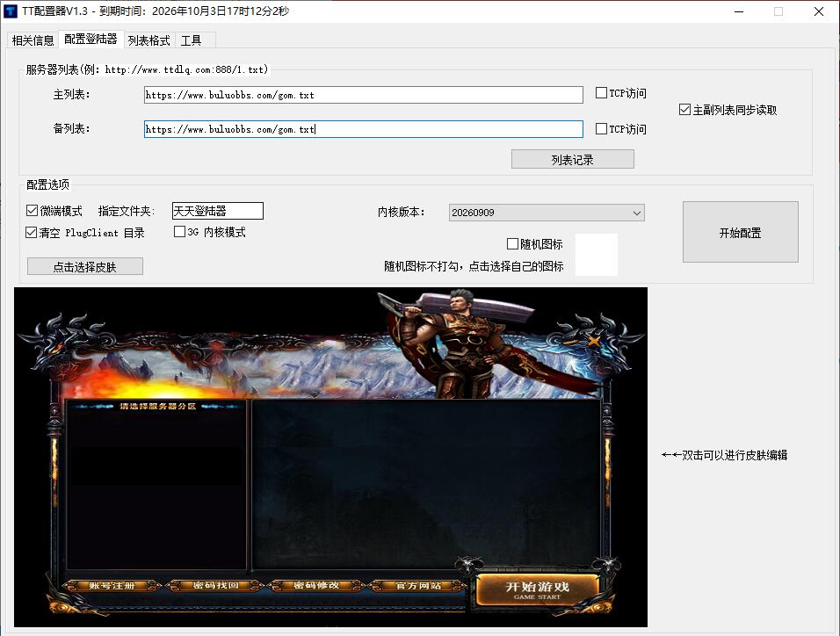Enable TCP访问 for the 主列表 row
The width and height of the screenshot is (840, 636).
click(601, 93)
